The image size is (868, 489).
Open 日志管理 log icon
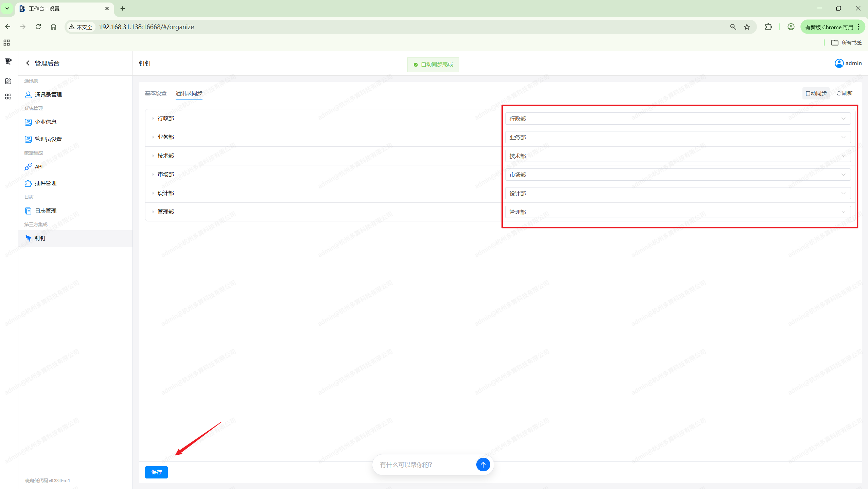coord(28,211)
